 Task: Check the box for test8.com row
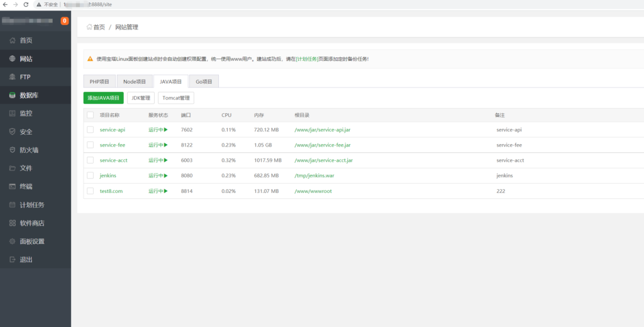click(91, 191)
